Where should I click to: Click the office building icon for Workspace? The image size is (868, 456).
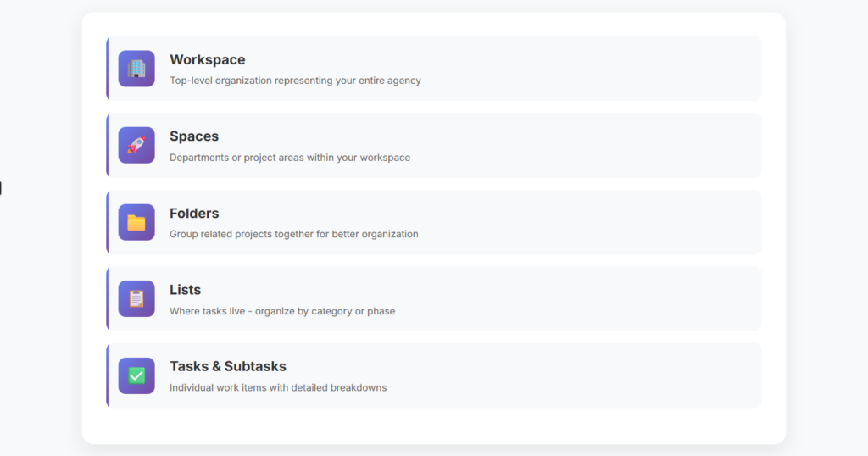136,69
